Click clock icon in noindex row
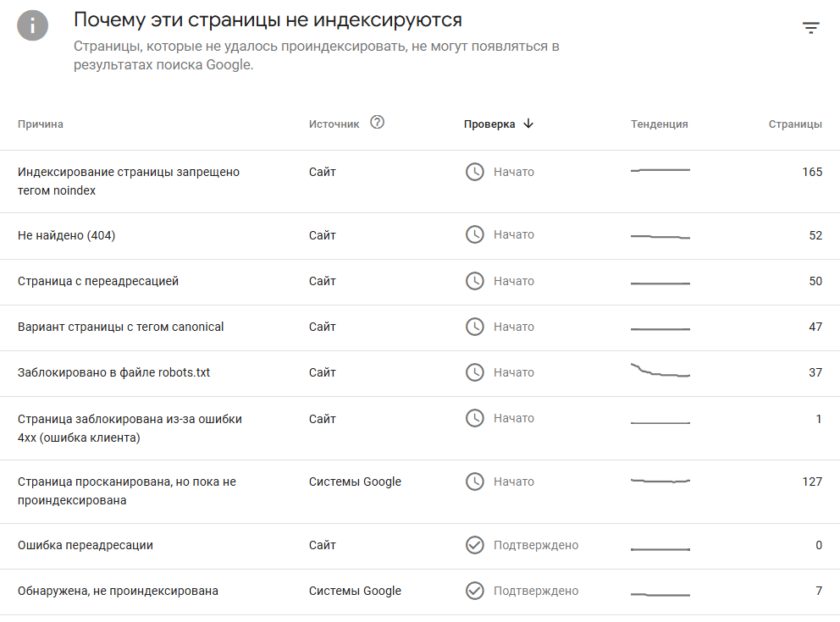Image resolution: width=840 pixels, height=622 pixels. click(475, 172)
